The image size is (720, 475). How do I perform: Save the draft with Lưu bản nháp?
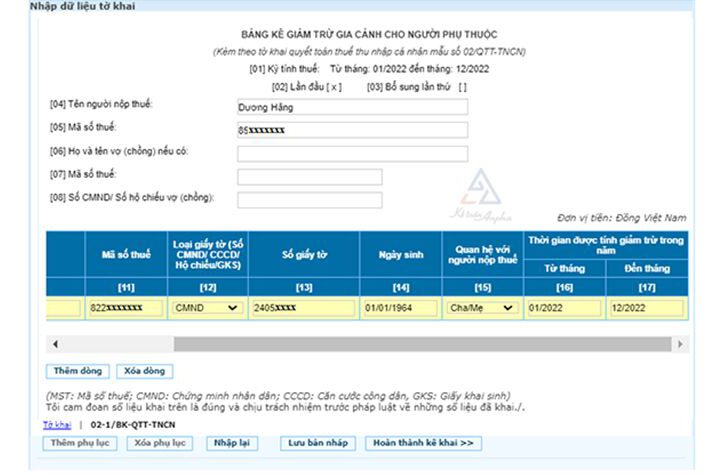point(318,442)
